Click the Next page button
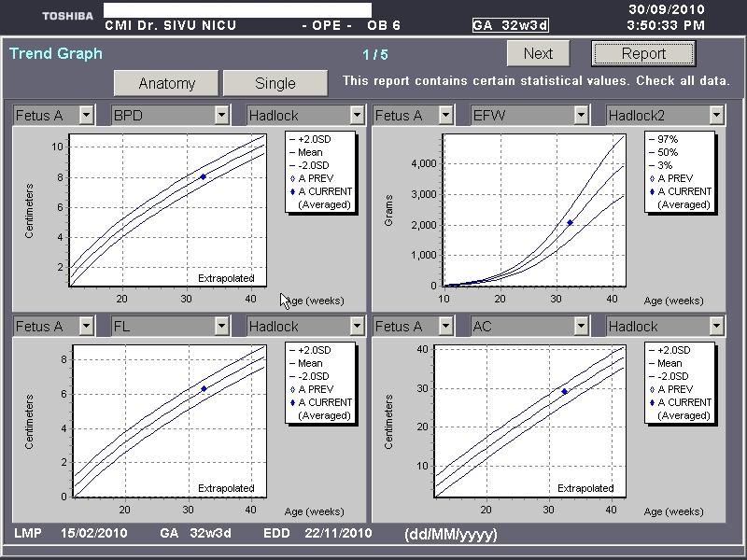The height and width of the screenshot is (560, 747). pos(538,54)
